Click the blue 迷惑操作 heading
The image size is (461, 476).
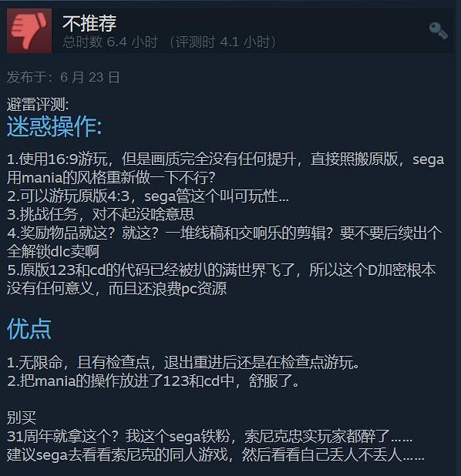click(55, 126)
